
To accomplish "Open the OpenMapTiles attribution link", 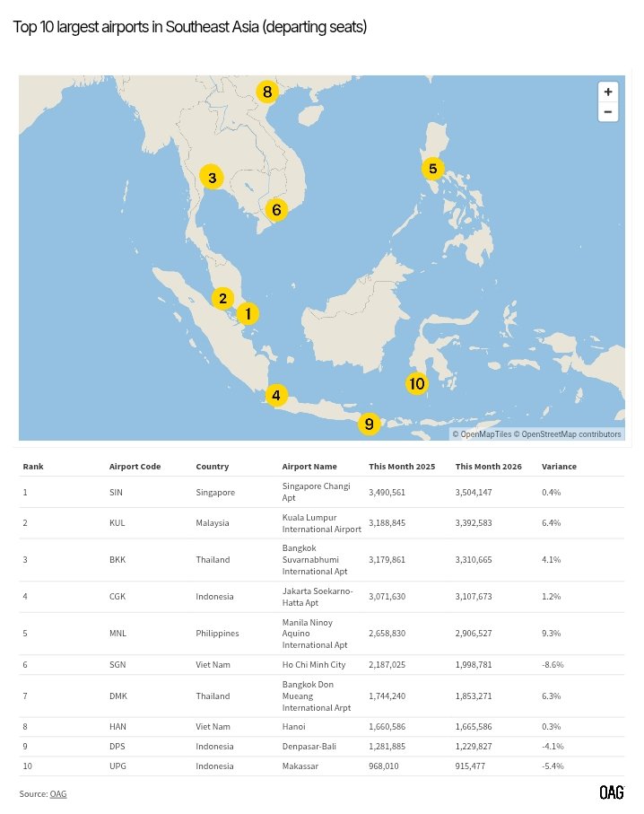I will (x=482, y=434).
